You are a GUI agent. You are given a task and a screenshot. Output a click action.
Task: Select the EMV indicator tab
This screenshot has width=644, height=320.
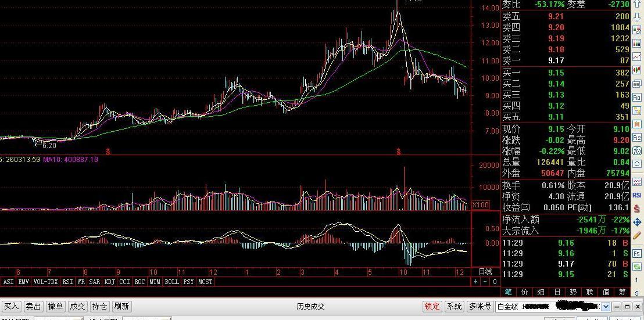point(23,282)
